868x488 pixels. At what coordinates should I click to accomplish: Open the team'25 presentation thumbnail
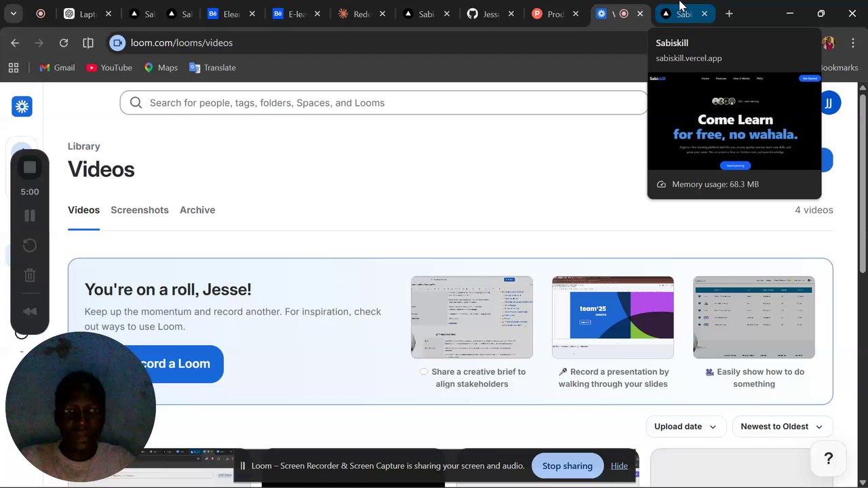pos(613,317)
